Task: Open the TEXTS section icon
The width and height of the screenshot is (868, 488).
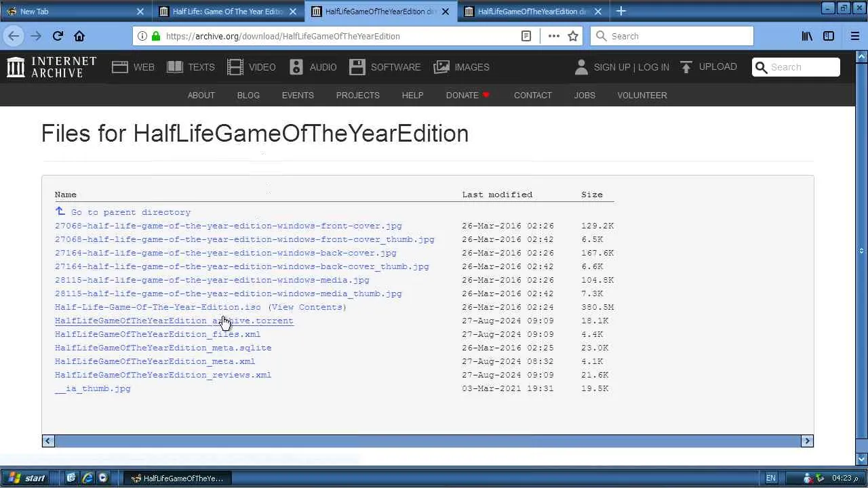Action: pyautogui.click(x=175, y=67)
